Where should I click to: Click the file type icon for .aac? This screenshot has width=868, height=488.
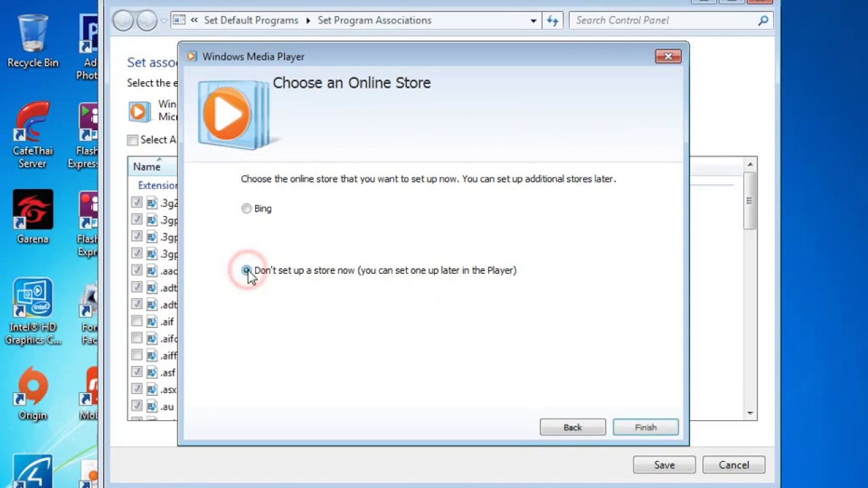point(152,270)
